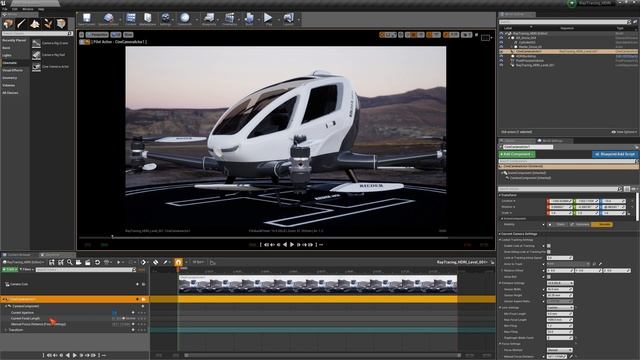The image size is (640, 360).
Task: Open the Settings toolbar icon
Action: (165, 19)
